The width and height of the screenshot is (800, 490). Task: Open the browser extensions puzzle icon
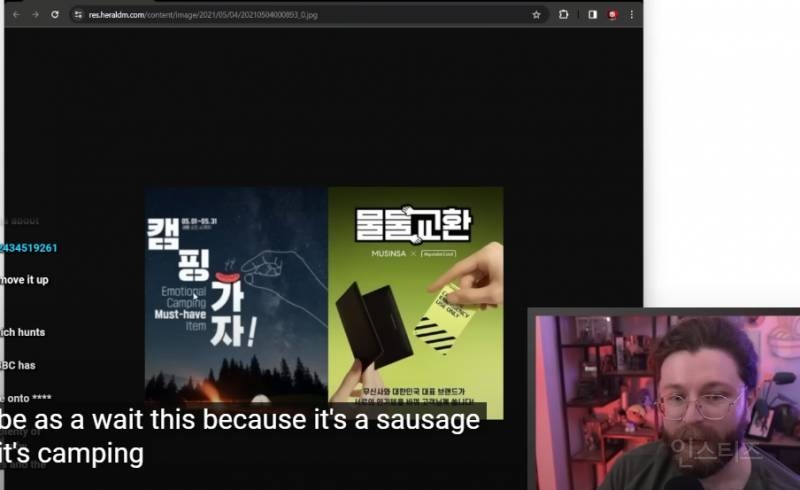(563, 15)
